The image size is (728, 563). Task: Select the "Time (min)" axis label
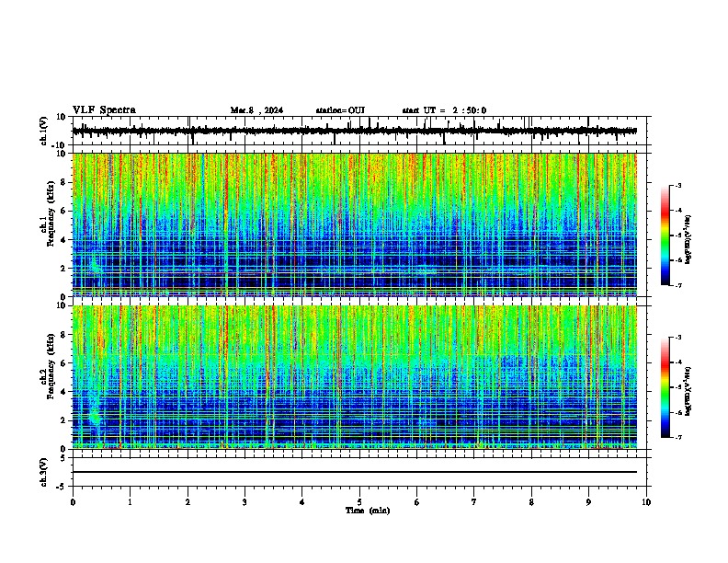(x=368, y=511)
